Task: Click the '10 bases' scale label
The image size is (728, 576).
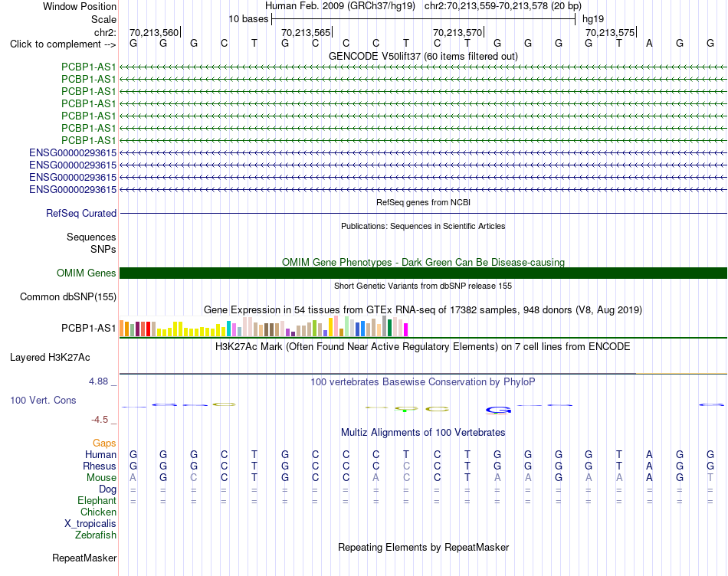Action: tap(248, 19)
